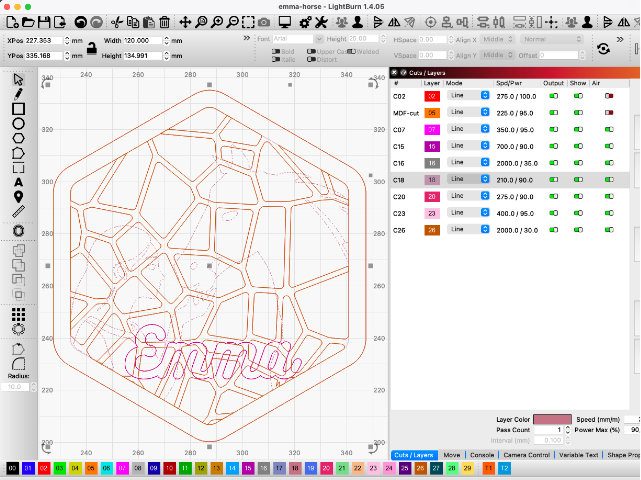Screen dimensions: 641x480
Task: Select the Measure ruler tool
Action: click(18, 211)
